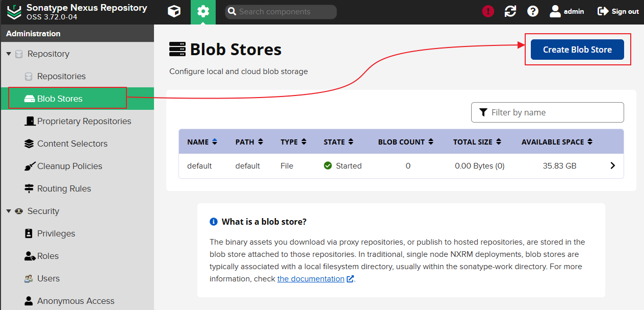Screen dimensions: 644x310
Task: Click Create Blob Store button
Action: [x=577, y=50]
